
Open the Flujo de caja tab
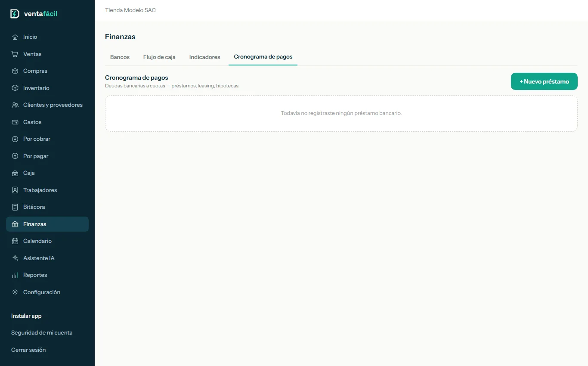[x=159, y=57]
